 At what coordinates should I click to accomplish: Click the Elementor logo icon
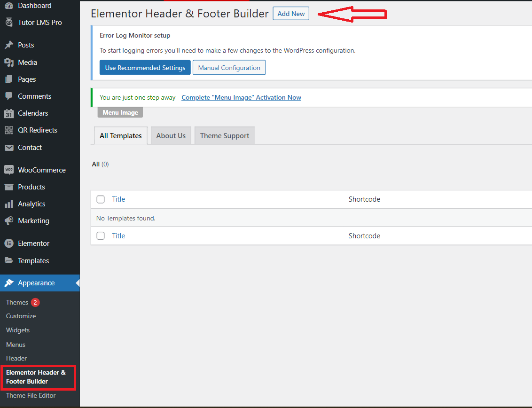(x=9, y=243)
